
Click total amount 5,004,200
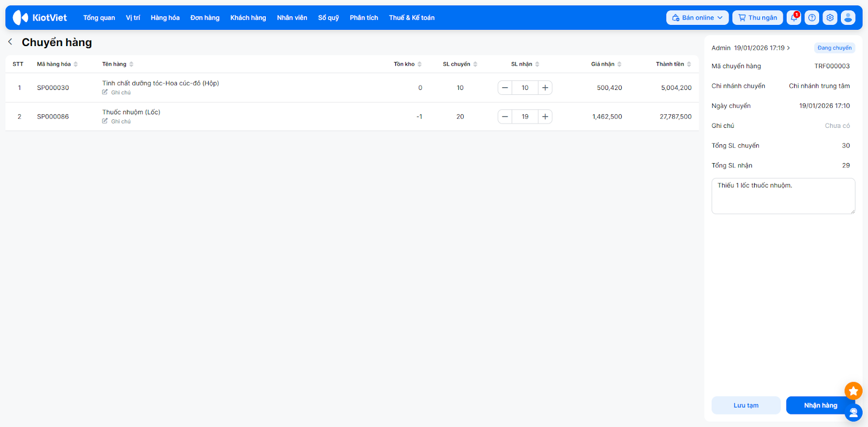point(676,88)
